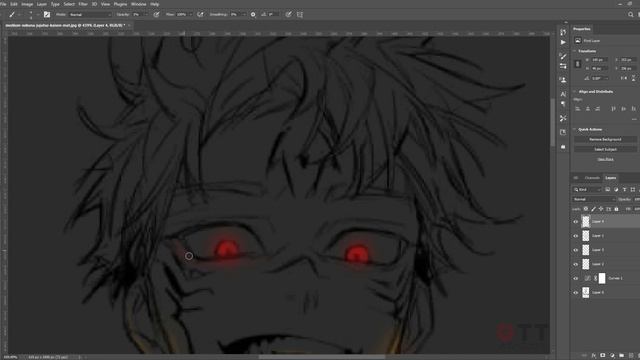Open the Clone Source panel icon
The width and height of the screenshot is (640, 360).
pyautogui.click(x=563, y=80)
